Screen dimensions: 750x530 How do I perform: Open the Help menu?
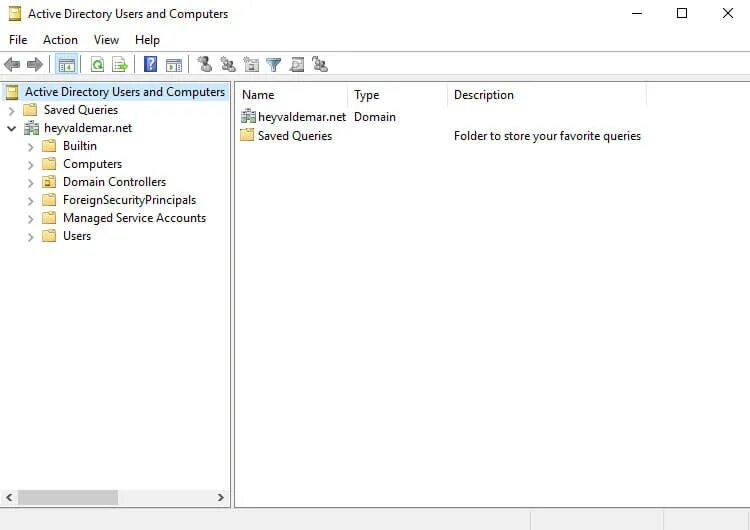pyautogui.click(x=147, y=40)
